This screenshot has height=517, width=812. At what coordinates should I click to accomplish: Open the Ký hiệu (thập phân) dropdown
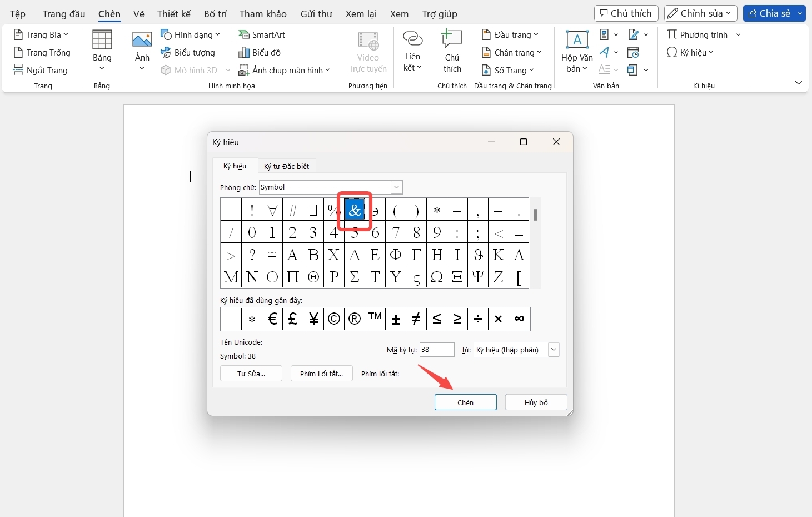554,350
